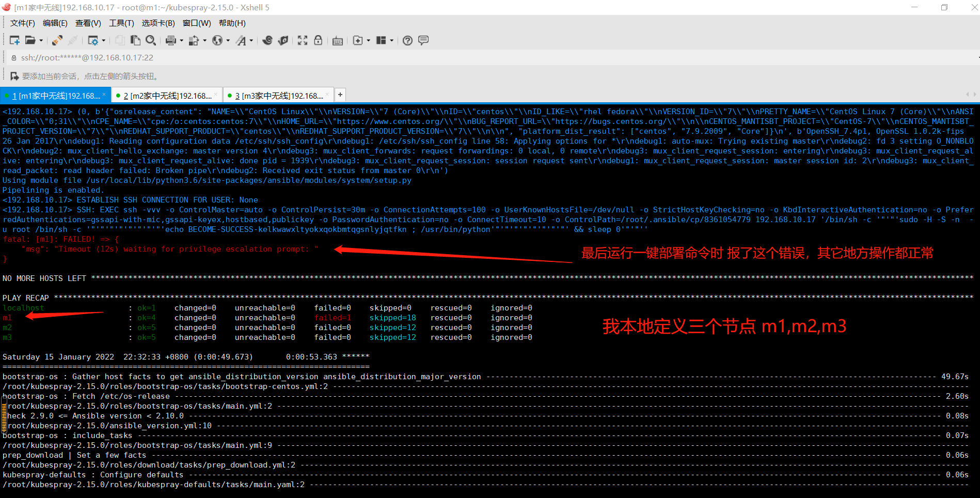This screenshot has width=980, height=498.
Task: Click the Encoding globe icon
Action: 217,40
